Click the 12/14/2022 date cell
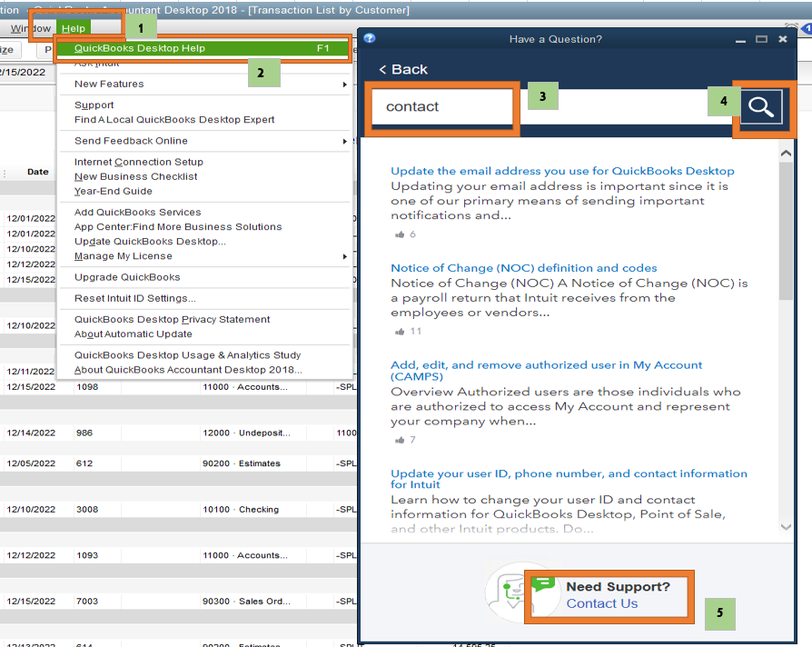Image resolution: width=812 pixels, height=647 pixels. point(31,433)
